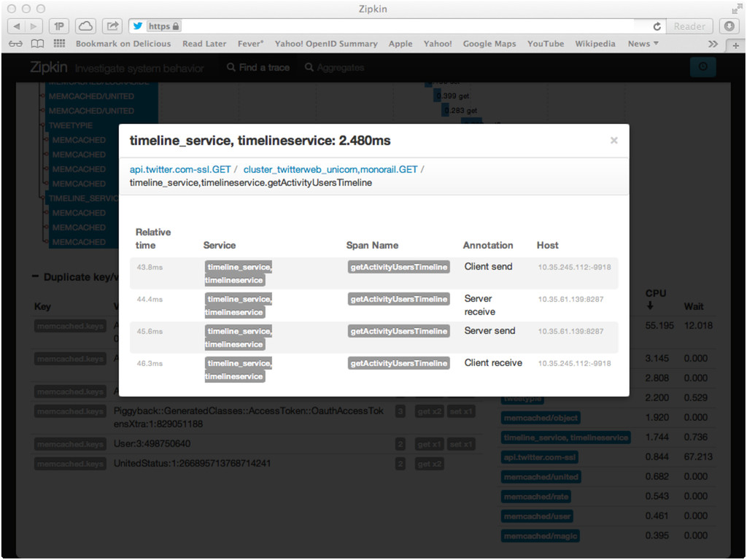Click the get x2 tag in Piggyback row
747x560 pixels.
[430, 411]
